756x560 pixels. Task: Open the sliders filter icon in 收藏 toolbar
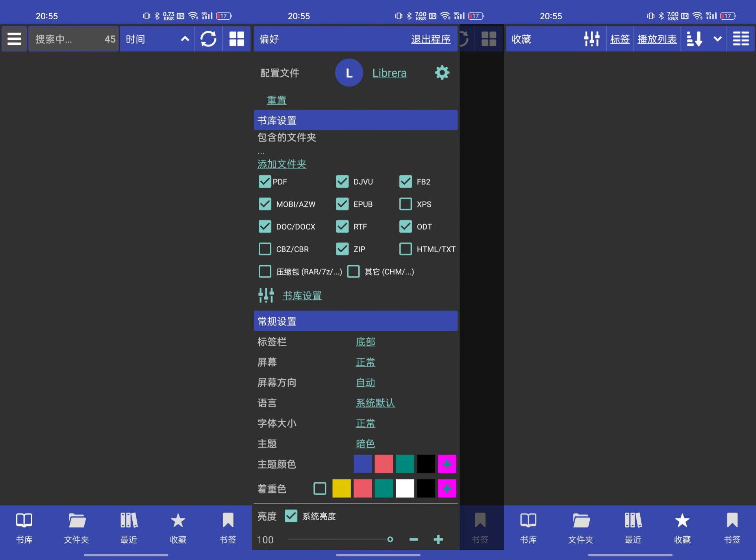591,39
